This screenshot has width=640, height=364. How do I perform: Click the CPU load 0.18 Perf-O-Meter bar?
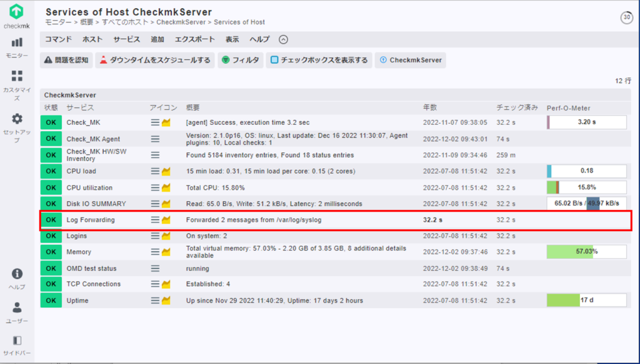click(586, 171)
